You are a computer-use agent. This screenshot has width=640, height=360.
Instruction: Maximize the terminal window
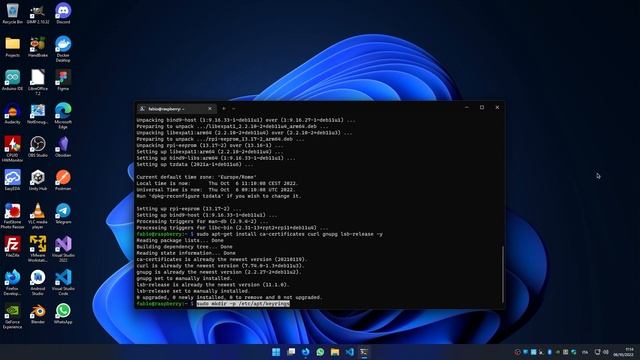pos(482,107)
